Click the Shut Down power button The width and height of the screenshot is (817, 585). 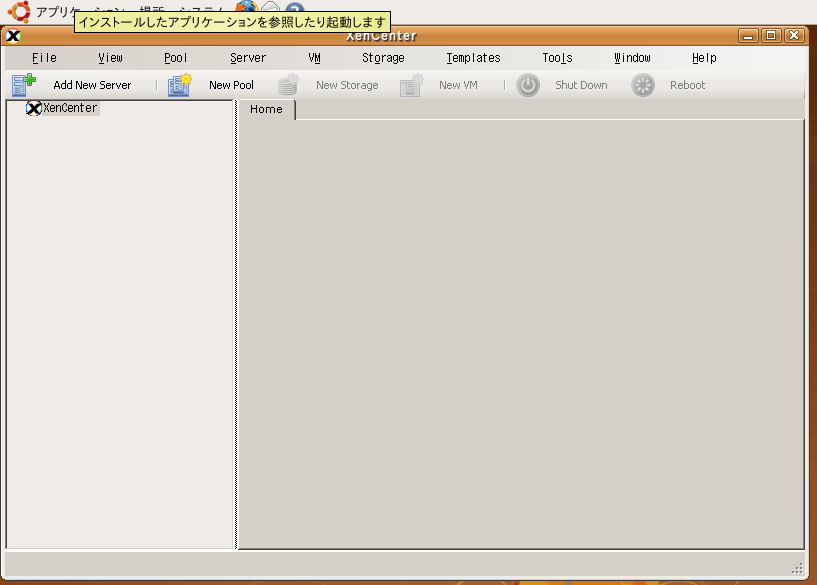[x=562, y=85]
